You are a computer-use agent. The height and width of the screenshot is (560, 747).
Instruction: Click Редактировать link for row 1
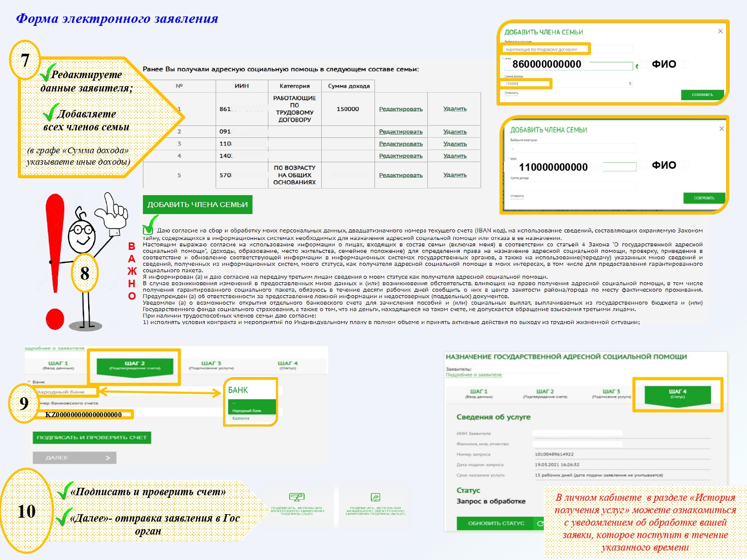click(x=400, y=109)
